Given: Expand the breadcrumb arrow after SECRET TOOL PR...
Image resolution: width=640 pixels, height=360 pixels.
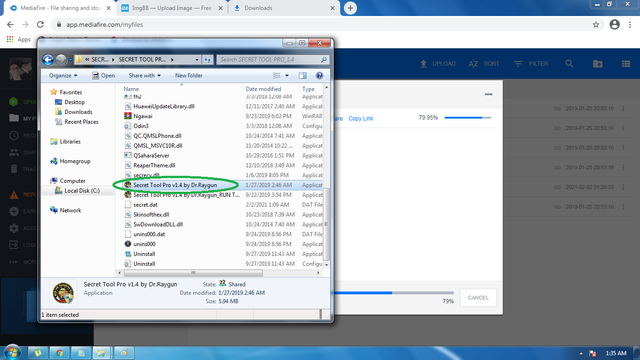Looking at the screenshot, I should [x=172, y=60].
